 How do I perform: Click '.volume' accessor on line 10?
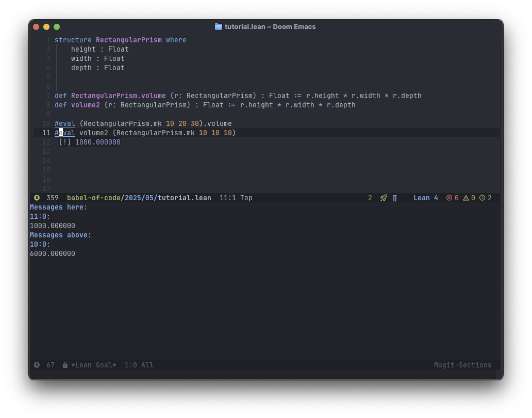[218, 124]
